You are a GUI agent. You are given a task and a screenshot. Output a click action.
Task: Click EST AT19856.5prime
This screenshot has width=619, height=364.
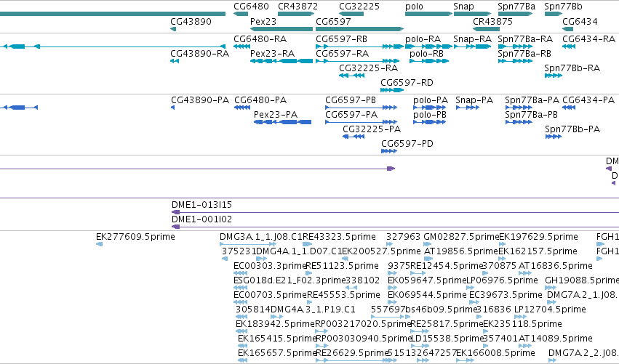(x=460, y=251)
